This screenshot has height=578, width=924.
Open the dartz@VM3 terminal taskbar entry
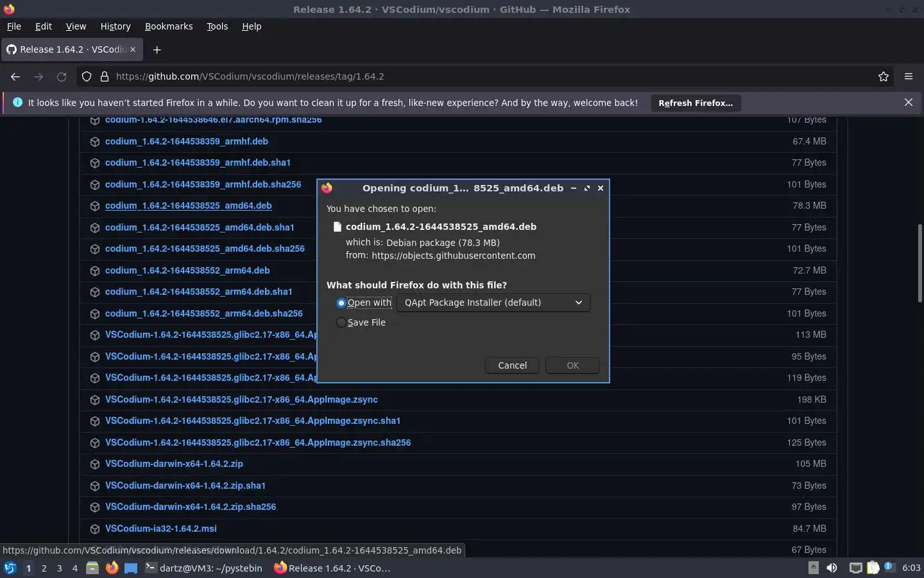[x=204, y=568]
